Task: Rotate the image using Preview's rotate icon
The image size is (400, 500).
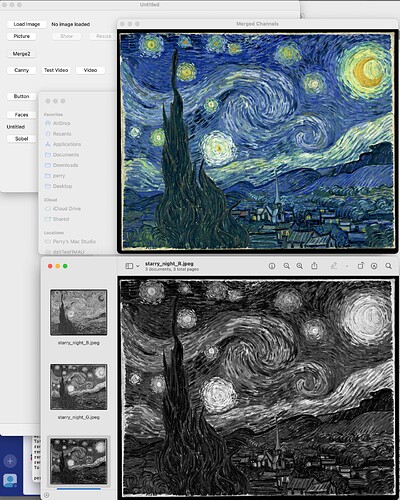Action: pyautogui.click(x=361, y=266)
